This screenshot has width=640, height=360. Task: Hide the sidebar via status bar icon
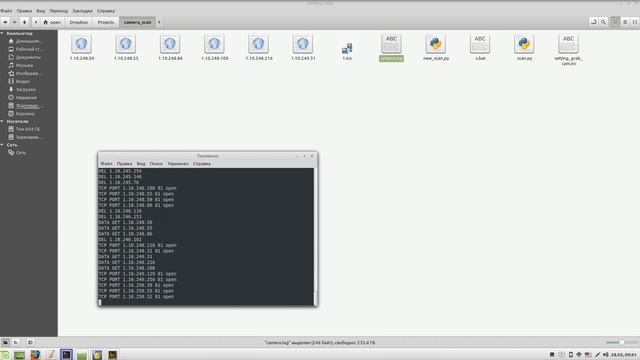pyautogui.click(x=30, y=342)
